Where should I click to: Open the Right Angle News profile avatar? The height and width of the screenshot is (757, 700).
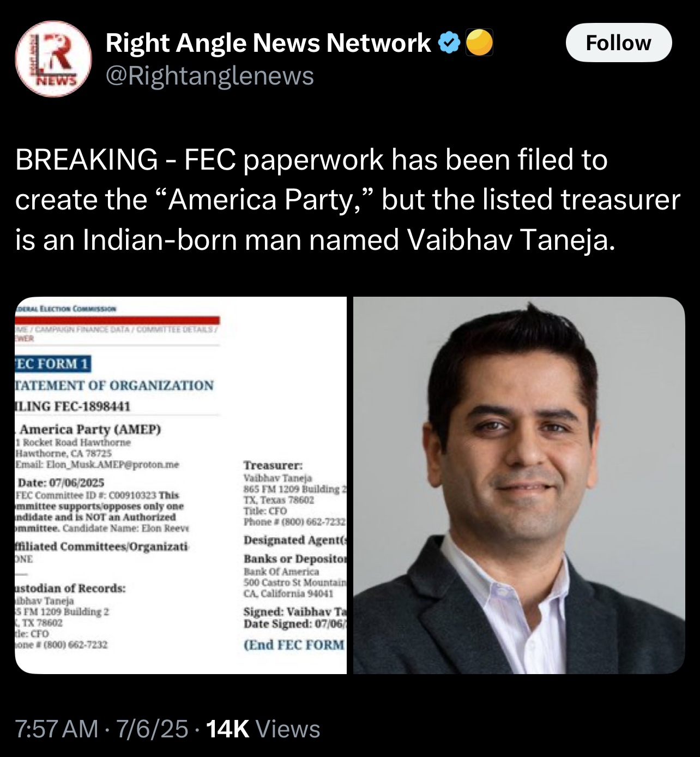[53, 59]
